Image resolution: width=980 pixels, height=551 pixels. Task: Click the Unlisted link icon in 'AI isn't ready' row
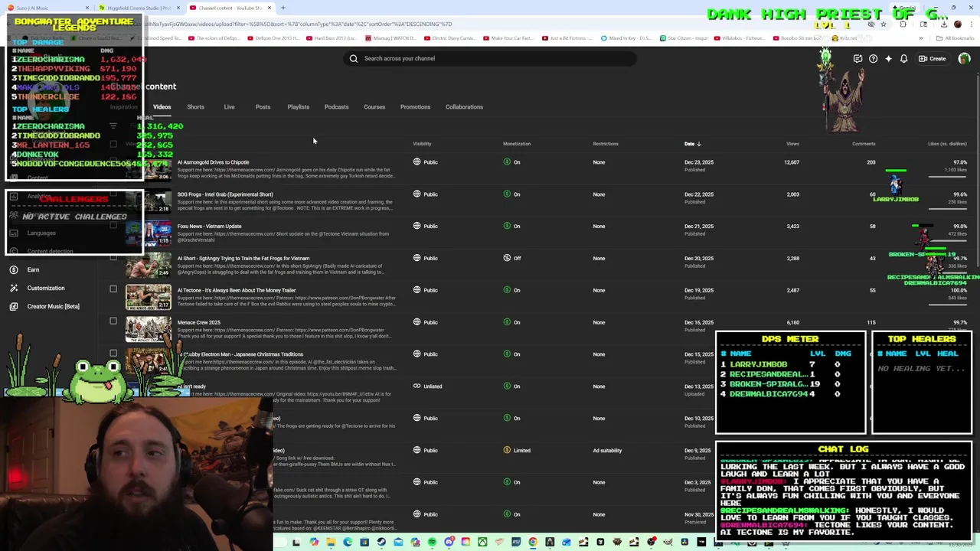pos(417,386)
